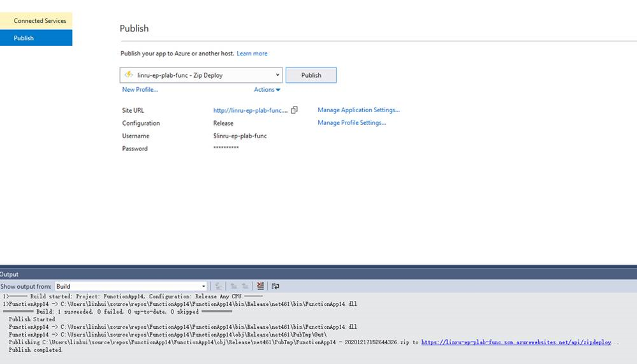Click the Azure Functions profile icon
637x364 pixels.
[129, 75]
